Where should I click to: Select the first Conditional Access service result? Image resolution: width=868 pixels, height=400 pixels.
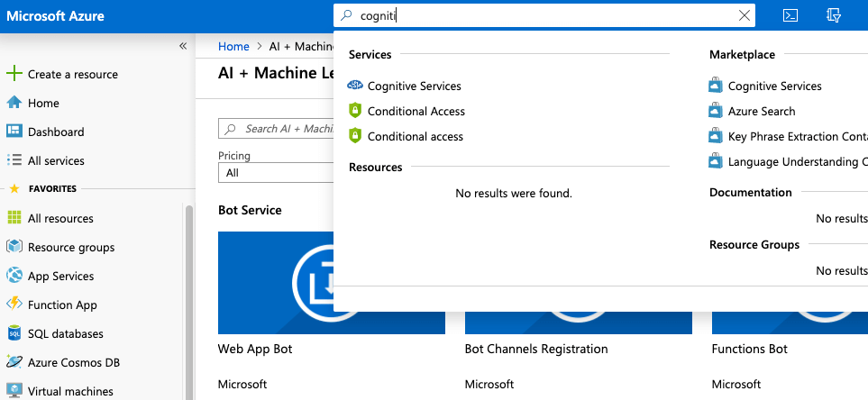[x=416, y=112]
